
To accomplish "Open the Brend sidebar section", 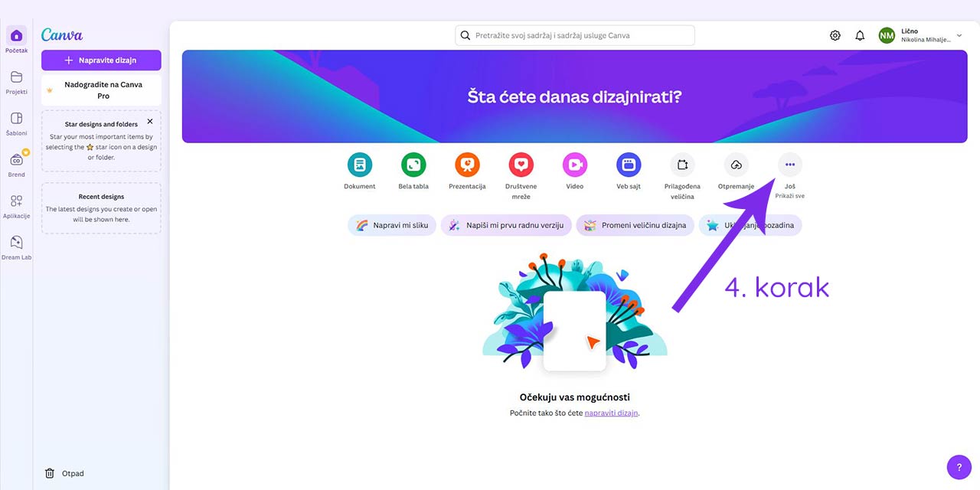I will 16,162.
